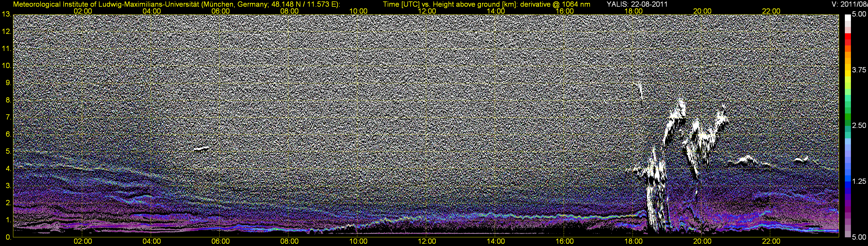
Task: Click the 1. height axis label
Action: coord(9,221)
